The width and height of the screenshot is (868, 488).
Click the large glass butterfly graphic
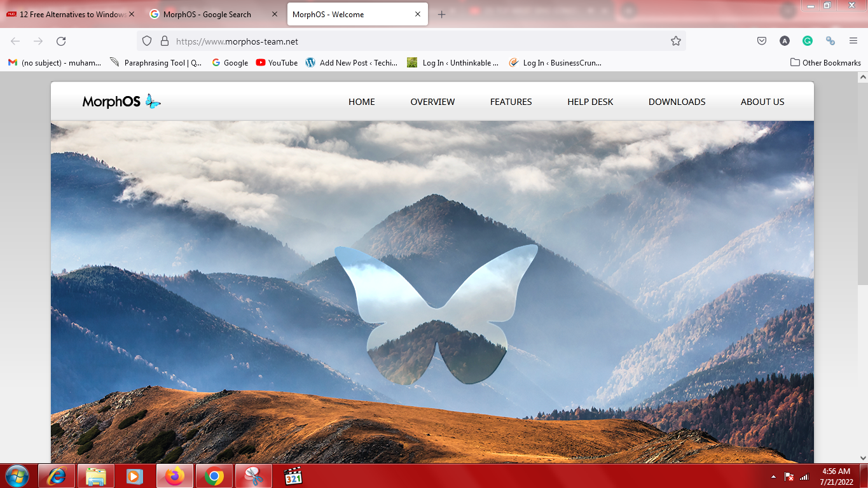(436, 315)
